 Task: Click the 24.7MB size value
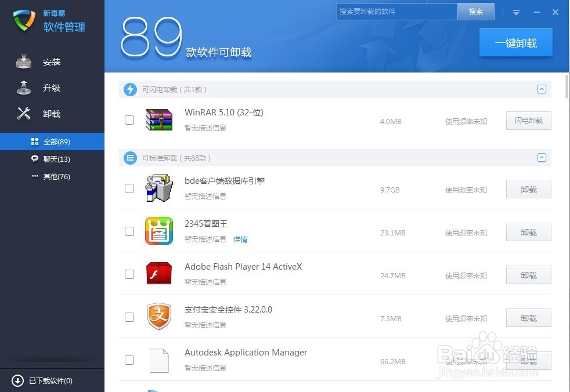tap(392, 275)
